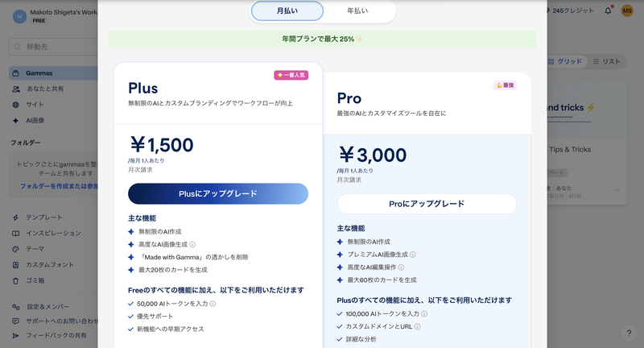The width and height of the screenshot is (644, 348).
Task: Click the フィードバックの共有 send icon
Action: (15, 336)
